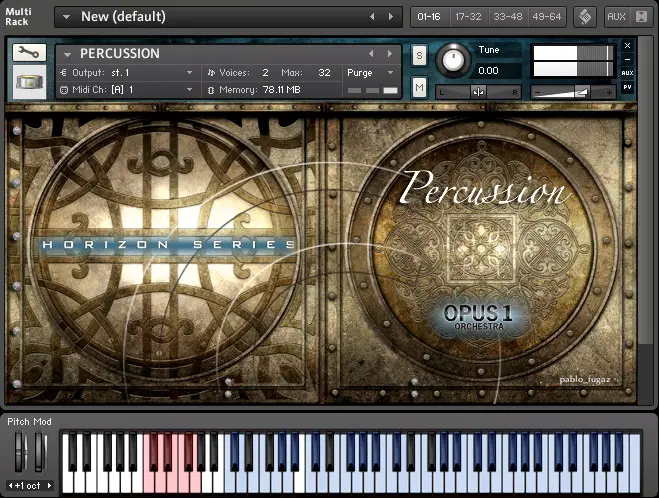
Task: Switch to rack page 01-16
Action: (429, 17)
